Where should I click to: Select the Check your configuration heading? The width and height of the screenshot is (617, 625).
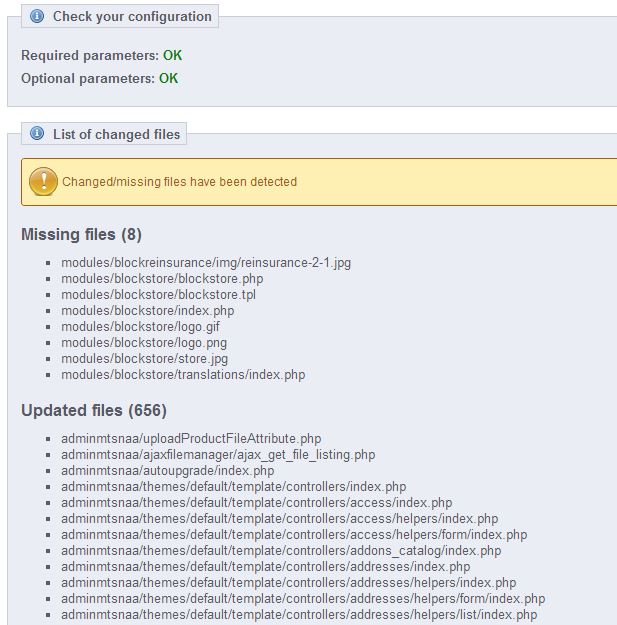132,16
